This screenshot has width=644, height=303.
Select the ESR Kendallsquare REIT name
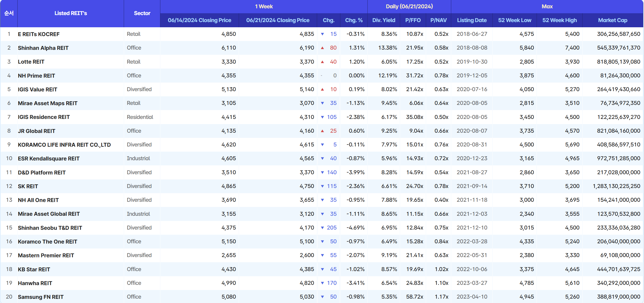point(49,159)
